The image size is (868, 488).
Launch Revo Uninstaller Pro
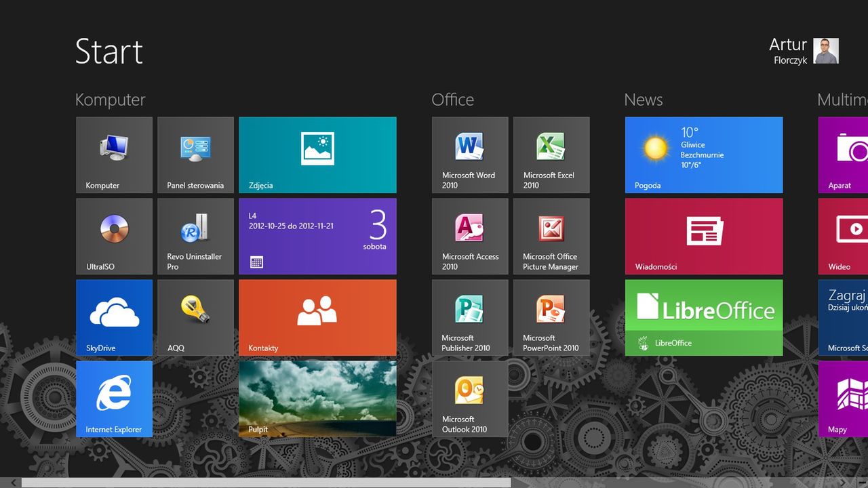[195, 237]
